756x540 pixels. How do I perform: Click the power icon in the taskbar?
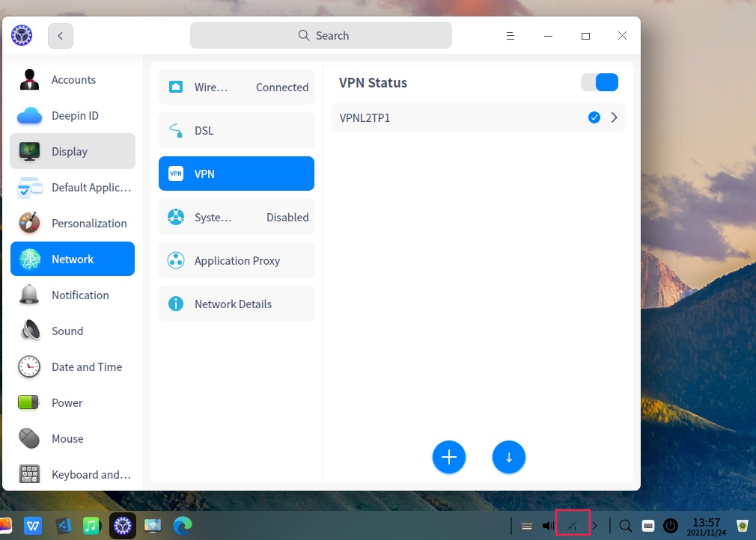click(670, 525)
